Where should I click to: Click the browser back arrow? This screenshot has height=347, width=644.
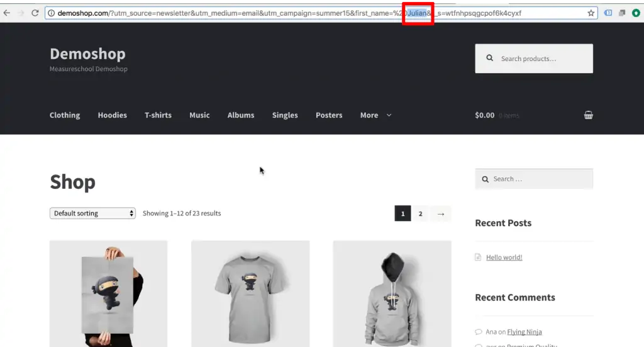6,13
